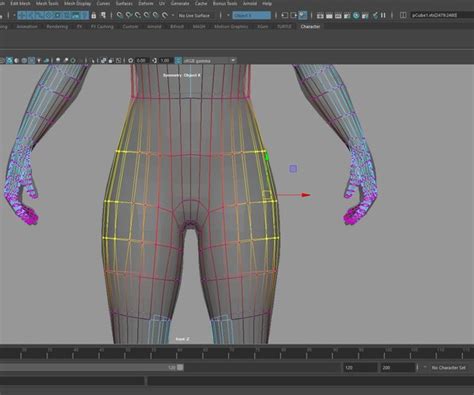Click the lock selection padlock icon
This screenshot has height=395, width=474.
(94, 15)
